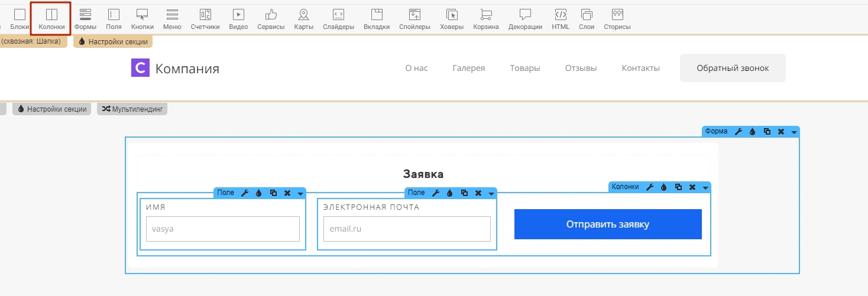Viewport: 868px width, 296px height.
Task: Select the Кнопки buttons tool
Action: point(142,19)
